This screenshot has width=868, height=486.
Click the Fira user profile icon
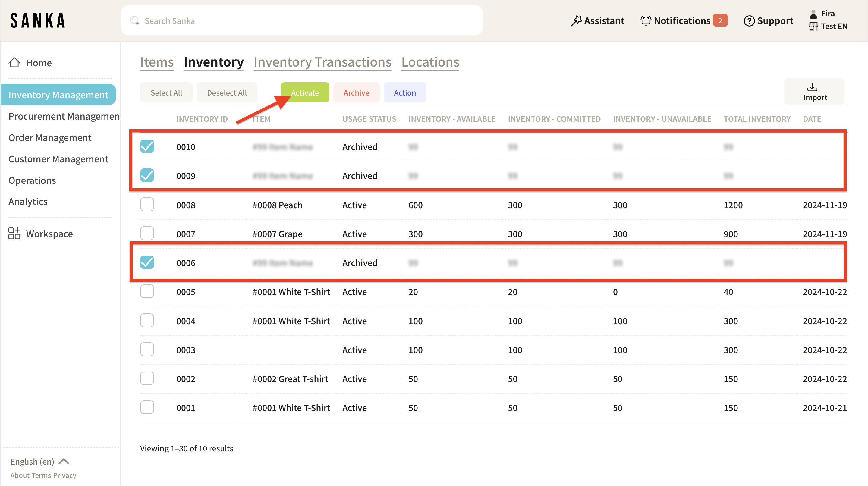click(x=813, y=14)
